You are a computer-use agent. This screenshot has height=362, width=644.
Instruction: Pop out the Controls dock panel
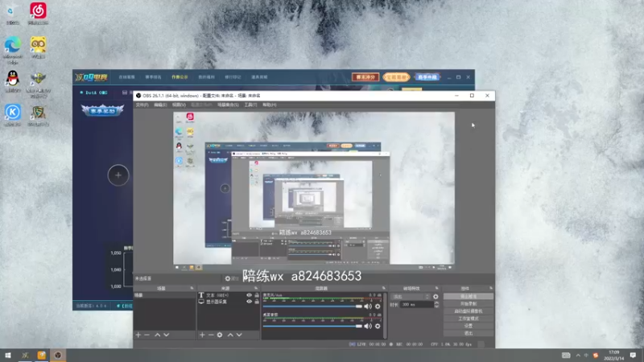491,288
